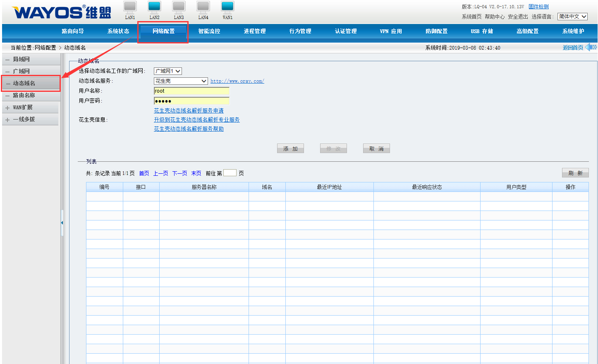Click the LAN3 port status icon
598x364 pixels.
pos(179,7)
